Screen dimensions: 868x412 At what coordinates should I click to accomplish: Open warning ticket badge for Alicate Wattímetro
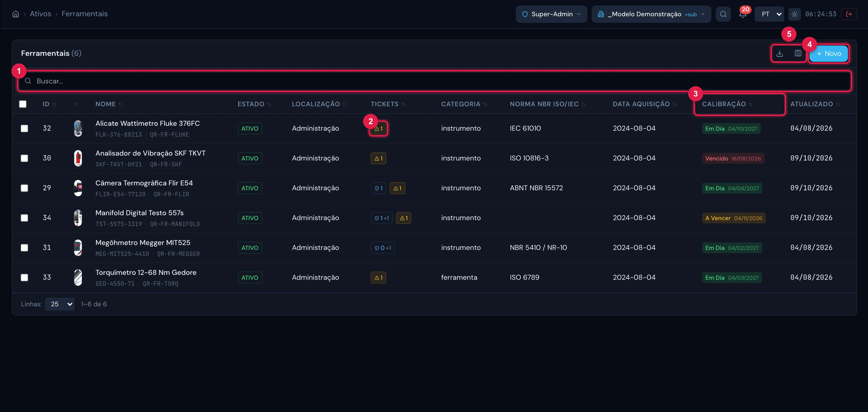coord(378,128)
